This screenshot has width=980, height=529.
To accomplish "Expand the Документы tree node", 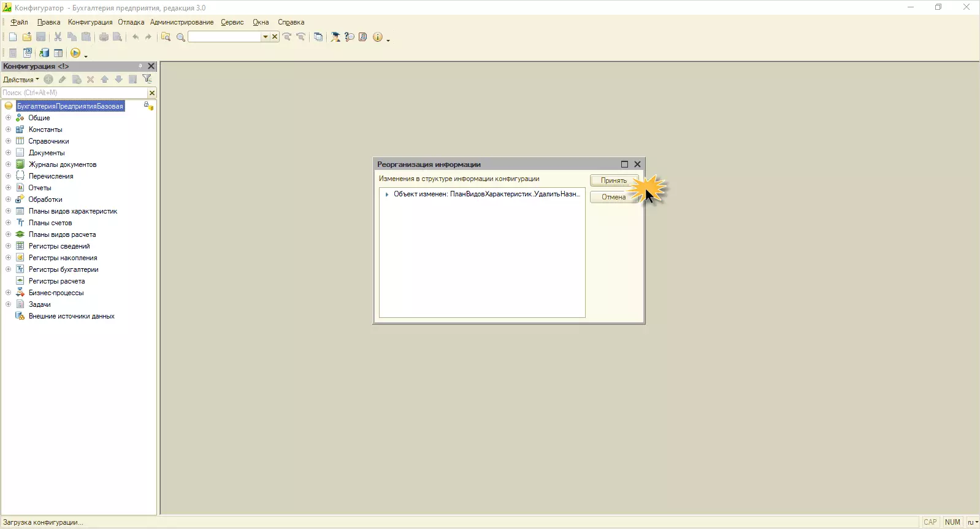I will click(8, 153).
